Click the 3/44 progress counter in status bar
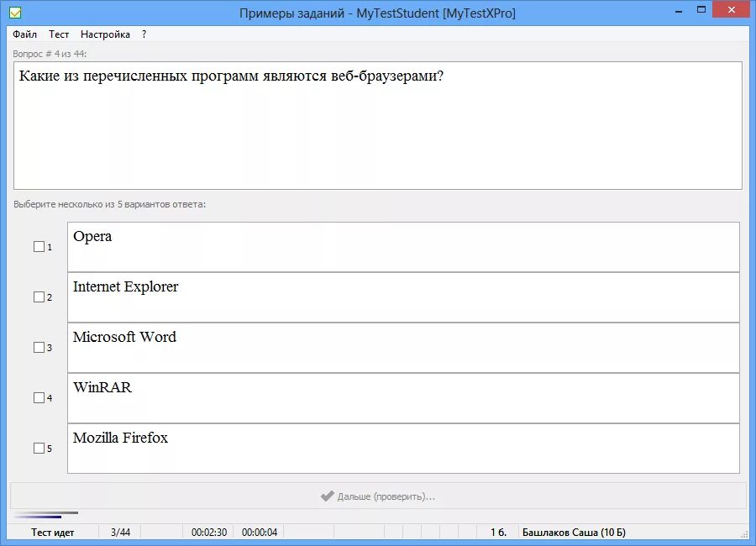 click(120, 533)
